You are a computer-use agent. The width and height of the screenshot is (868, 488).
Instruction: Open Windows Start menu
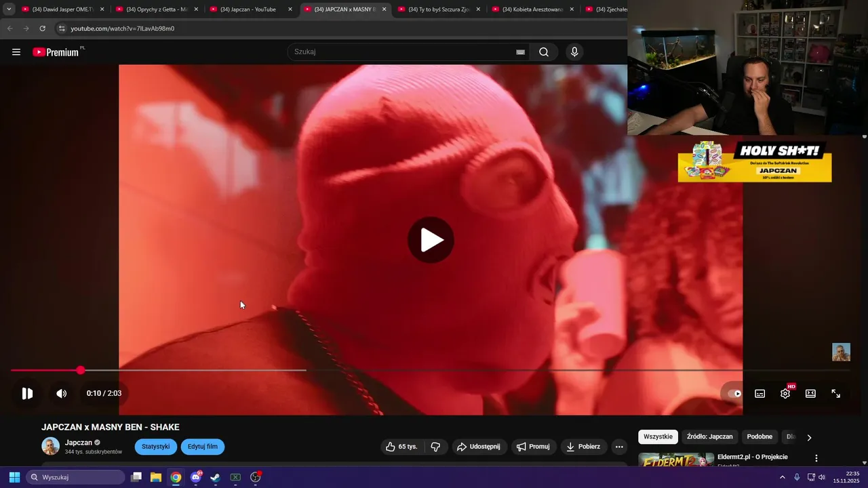[14, 477]
